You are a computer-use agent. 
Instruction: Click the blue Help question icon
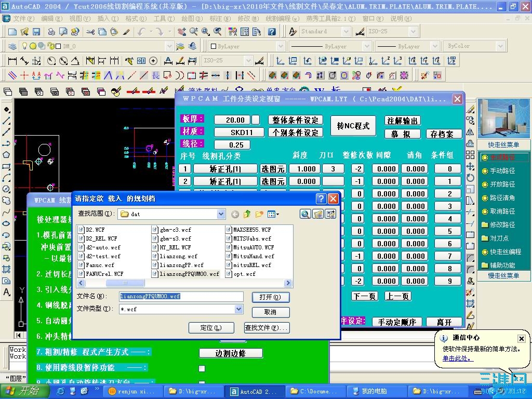(271, 32)
